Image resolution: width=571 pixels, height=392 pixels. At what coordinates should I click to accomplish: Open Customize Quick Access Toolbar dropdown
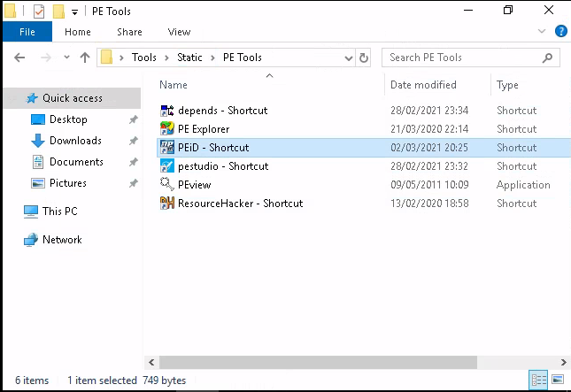pyautogui.click(x=74, y=12)
